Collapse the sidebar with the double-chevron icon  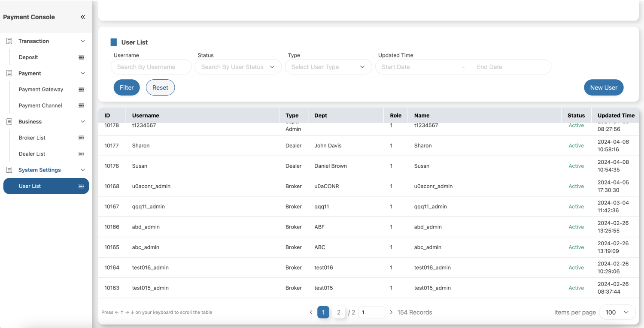[x=83, y=17]
